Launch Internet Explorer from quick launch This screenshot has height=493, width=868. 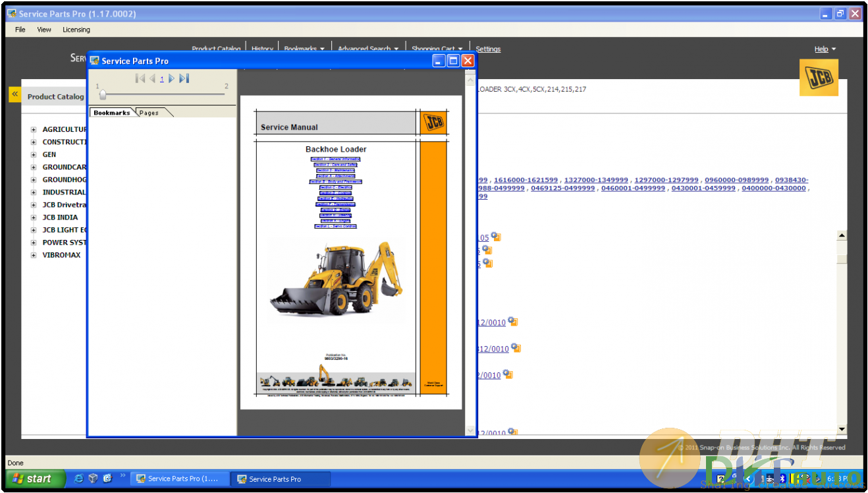78,478
